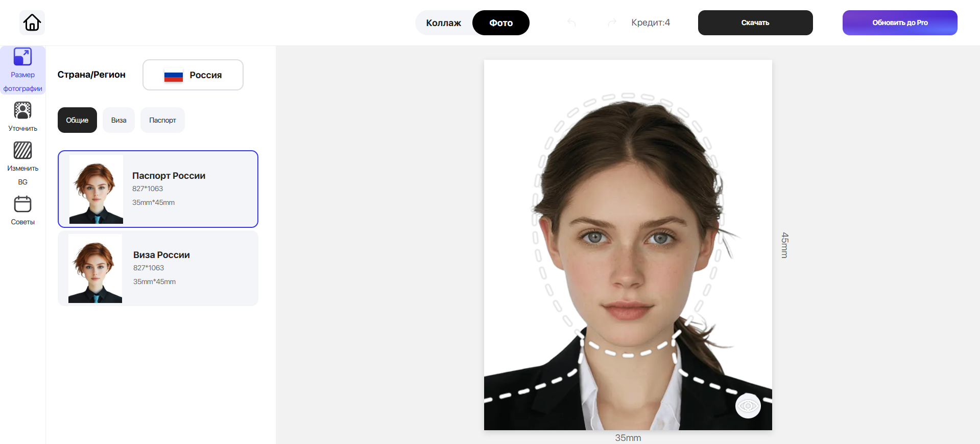Open the Советы tips panel
Image resolution: width=980 pixels, height=444 pixels.
click(x=22, y=210)
